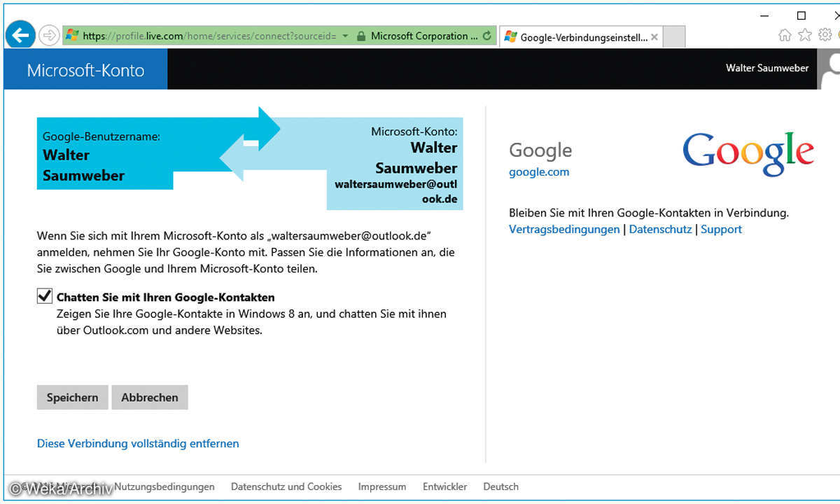Open the address bar URL dropdown arrow
The width and height of the screenshot is (840, 504).
pos(345,36)
